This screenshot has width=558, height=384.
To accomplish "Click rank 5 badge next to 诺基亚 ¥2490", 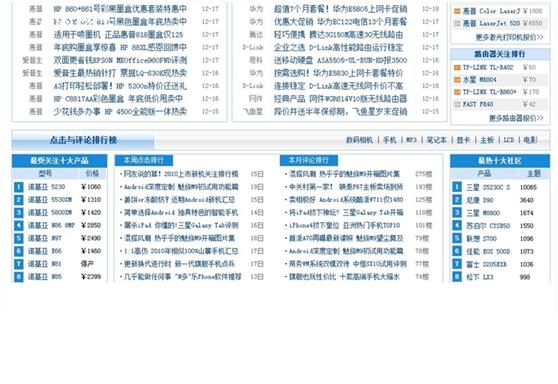I will click(x=19, y=238).
